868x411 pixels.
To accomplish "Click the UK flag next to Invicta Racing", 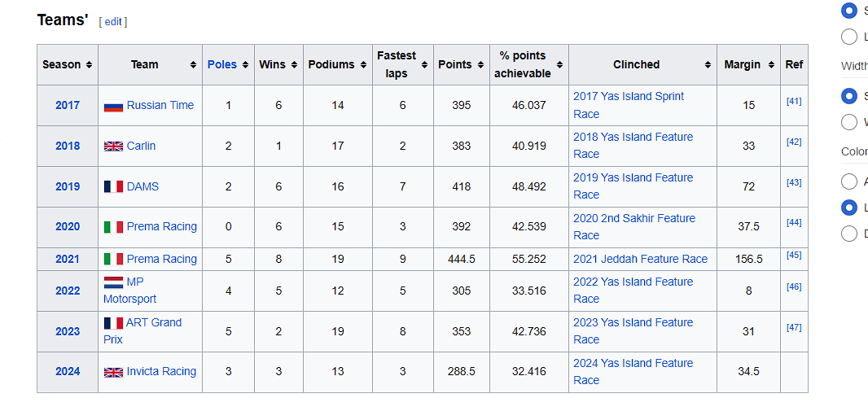I will point(113,372).
